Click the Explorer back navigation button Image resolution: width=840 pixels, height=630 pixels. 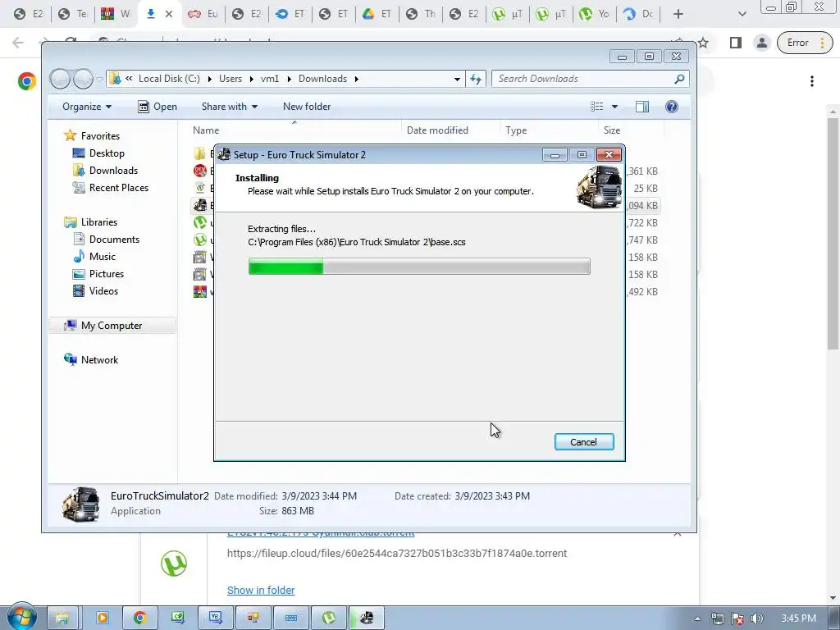60,80
